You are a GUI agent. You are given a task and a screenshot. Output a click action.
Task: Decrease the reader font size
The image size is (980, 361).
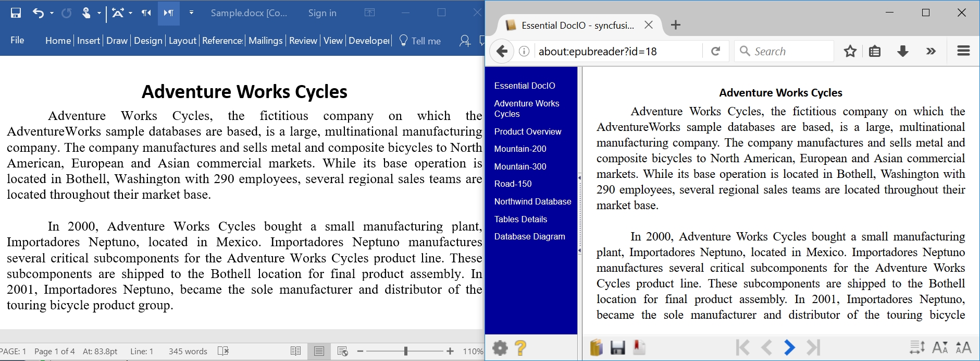pyautogui.click(x=940, y=347)
